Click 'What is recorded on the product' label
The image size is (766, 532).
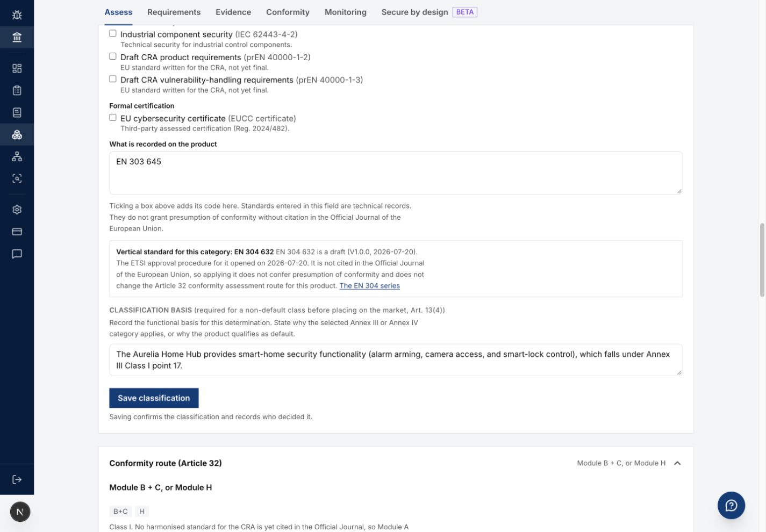(x=163, y=144)
